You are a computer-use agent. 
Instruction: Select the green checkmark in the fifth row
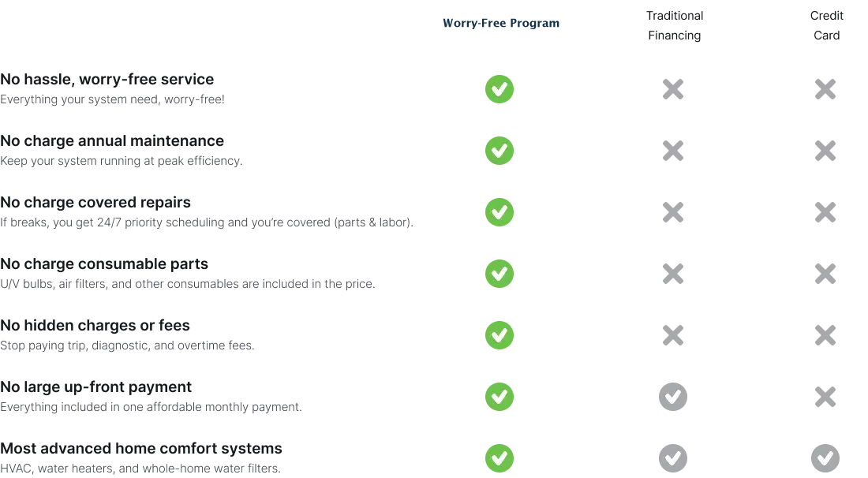(x=498, y=334)
